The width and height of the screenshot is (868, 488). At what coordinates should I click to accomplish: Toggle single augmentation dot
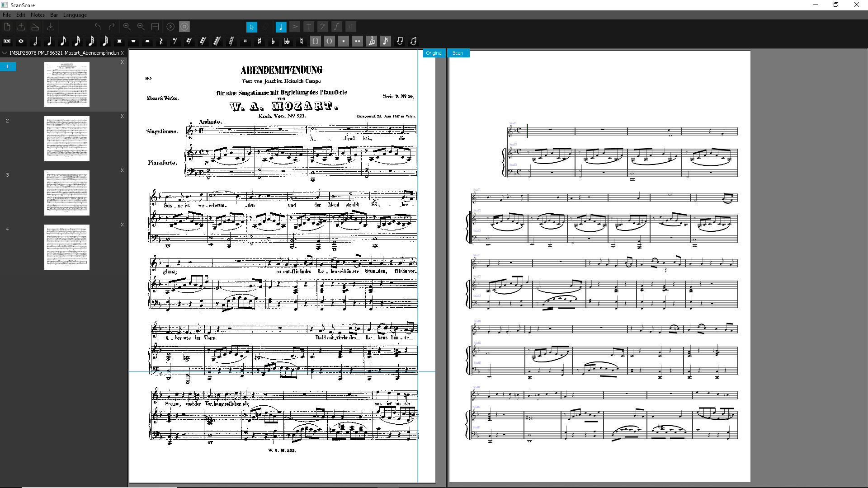coord(344,41)
